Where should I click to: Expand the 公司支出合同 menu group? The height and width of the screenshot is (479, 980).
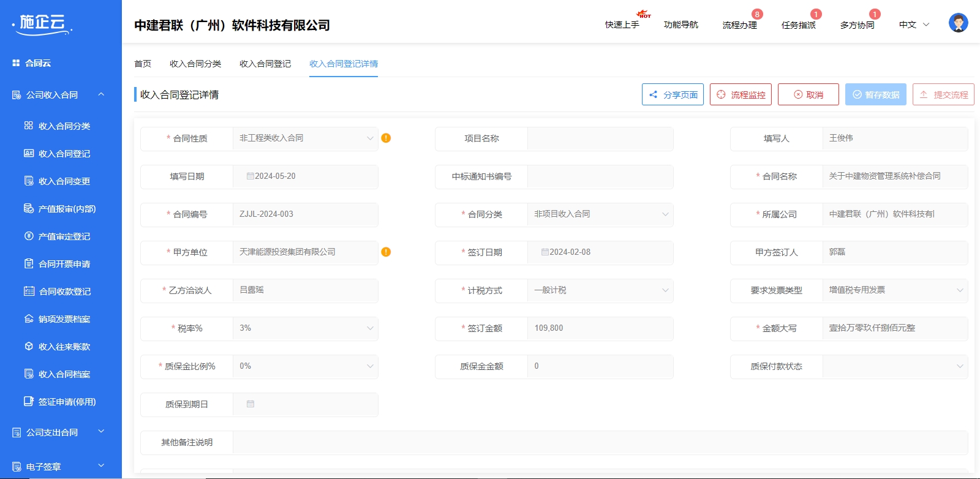101,432
